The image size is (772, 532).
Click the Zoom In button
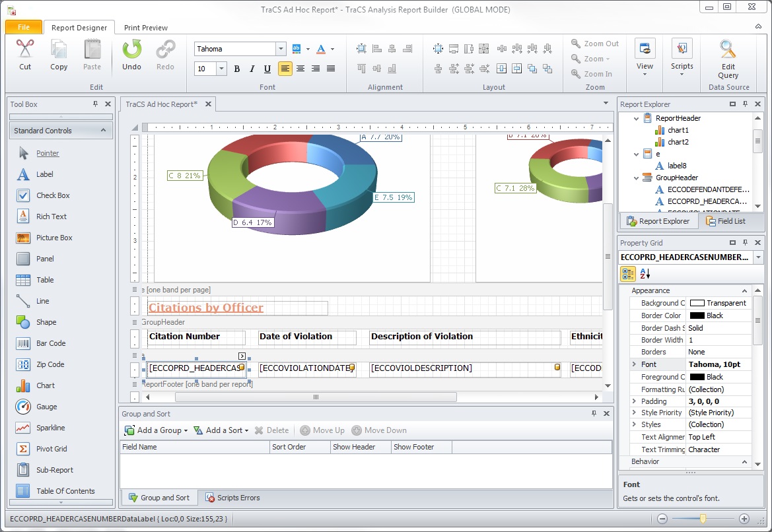[592, 74]
